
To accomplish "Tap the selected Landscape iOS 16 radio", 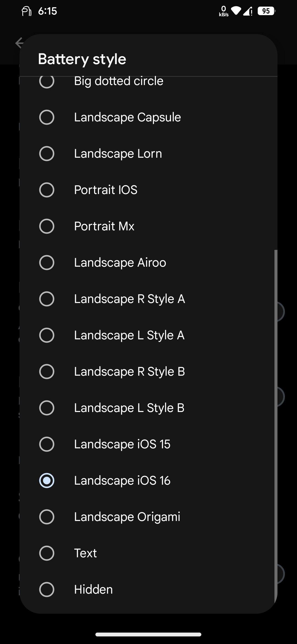I will pyautogui.click(x=47, y=481).
